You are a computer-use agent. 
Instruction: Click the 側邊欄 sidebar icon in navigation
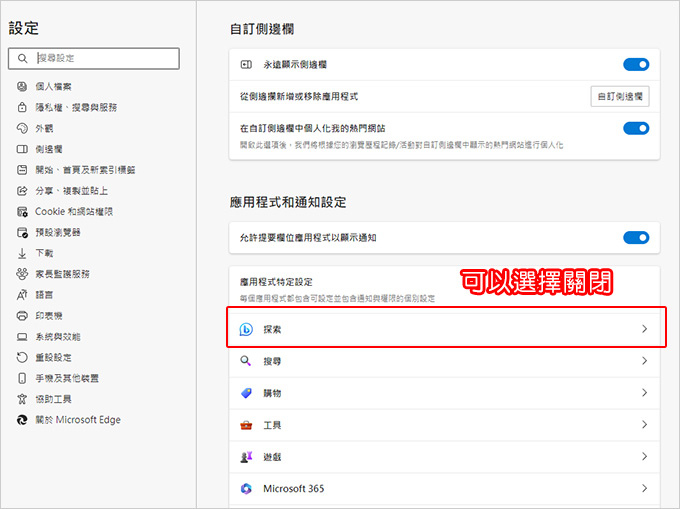[x=22, y=149]
